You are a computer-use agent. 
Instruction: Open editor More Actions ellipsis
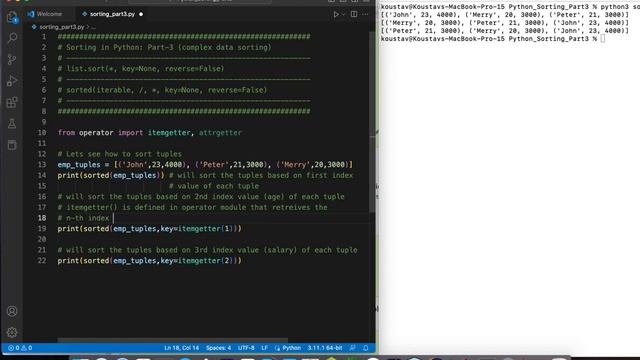point(365,14)
